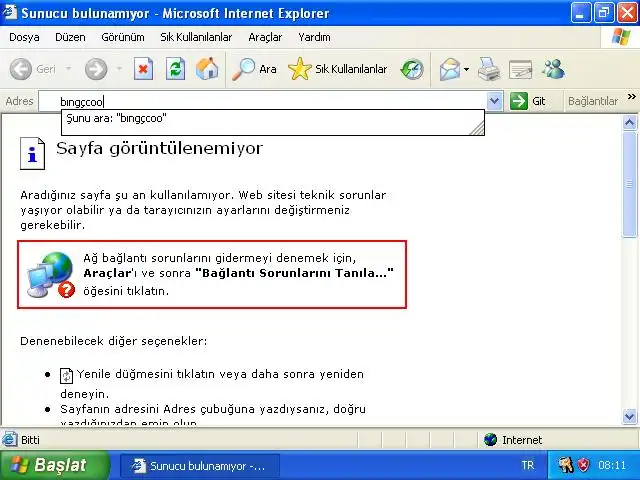Click the Denenebilecek diğer seçenekler text
The image size is (640, 480).
pos(113,341)
